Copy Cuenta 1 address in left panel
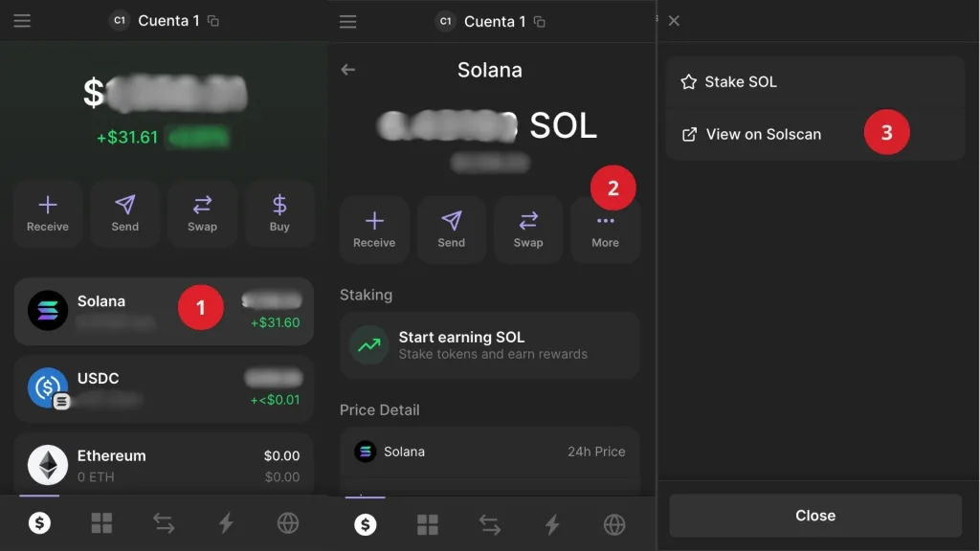Viewport: 980px width, 551px height. [x=213, y=21]
